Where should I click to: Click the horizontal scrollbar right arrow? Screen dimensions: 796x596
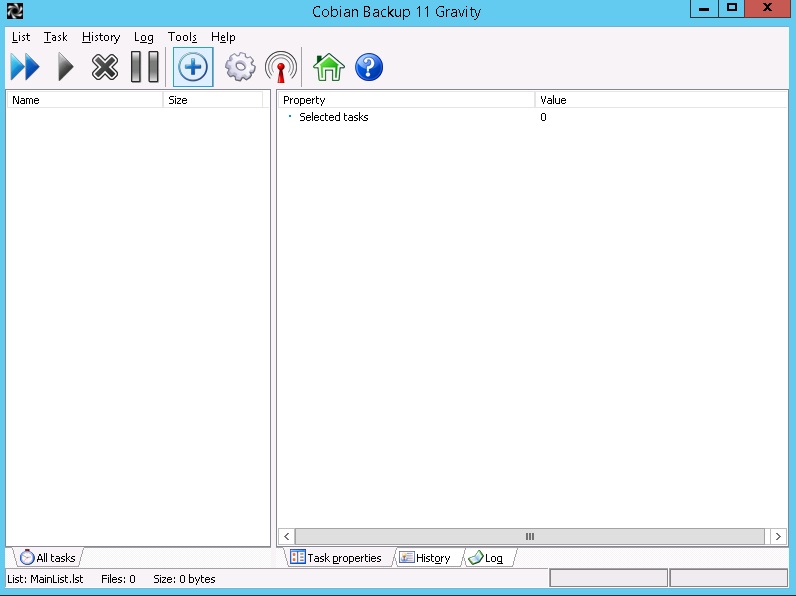[778, 536]
